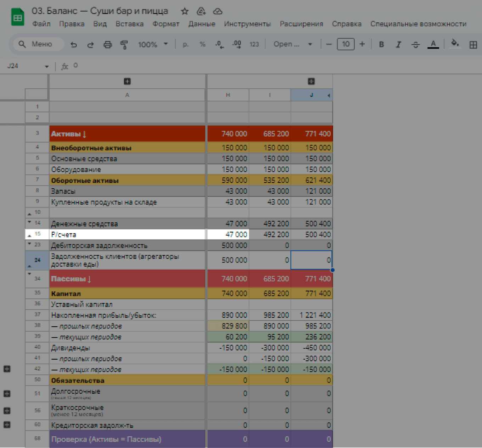Click the Fill color bucket icon
Viewport: 482px width, 448px height.
(x=455, y=44)
